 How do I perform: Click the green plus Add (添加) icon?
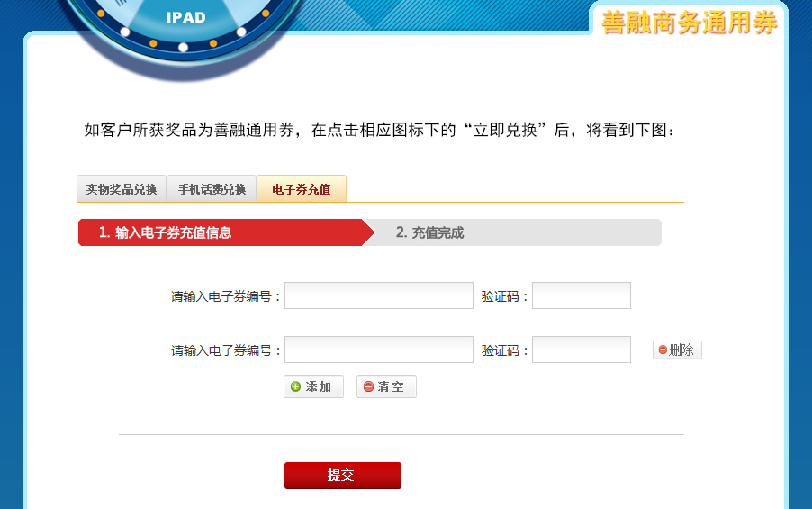296,386
